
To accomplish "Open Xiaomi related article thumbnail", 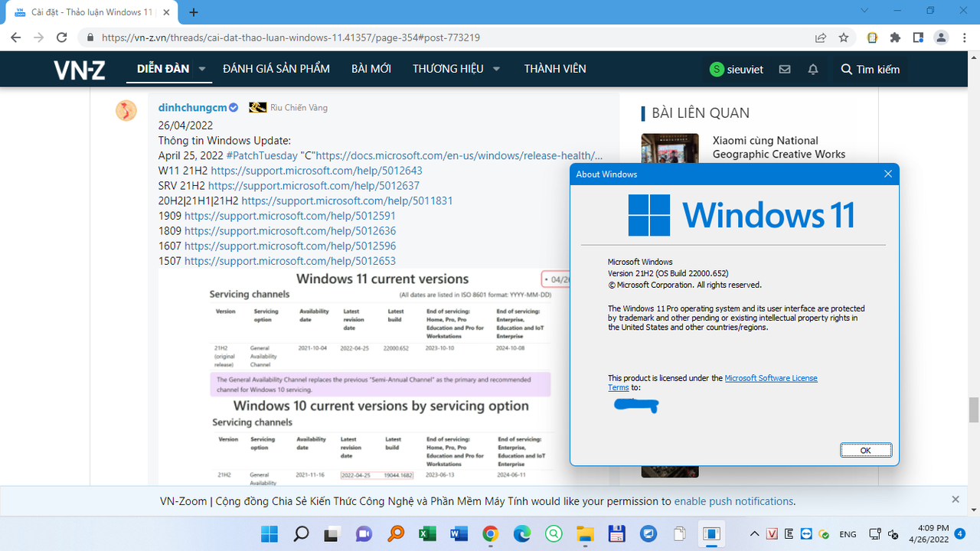I will pos(670,148).
